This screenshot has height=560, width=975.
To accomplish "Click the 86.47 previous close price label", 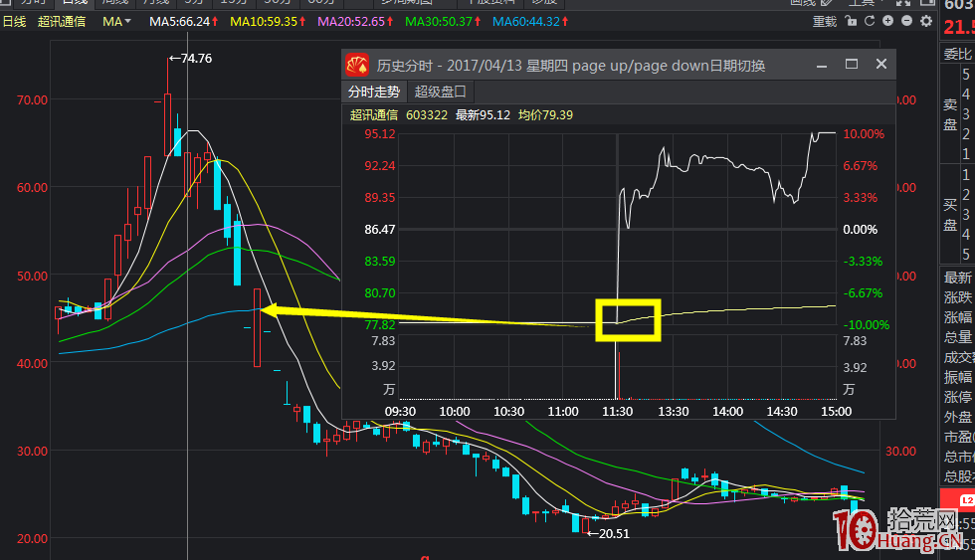I will coord(380,230).
